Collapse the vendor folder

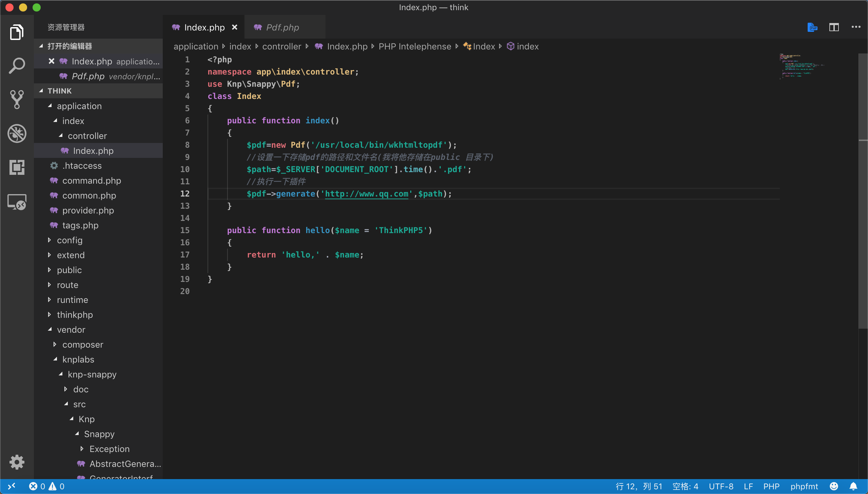71,329
